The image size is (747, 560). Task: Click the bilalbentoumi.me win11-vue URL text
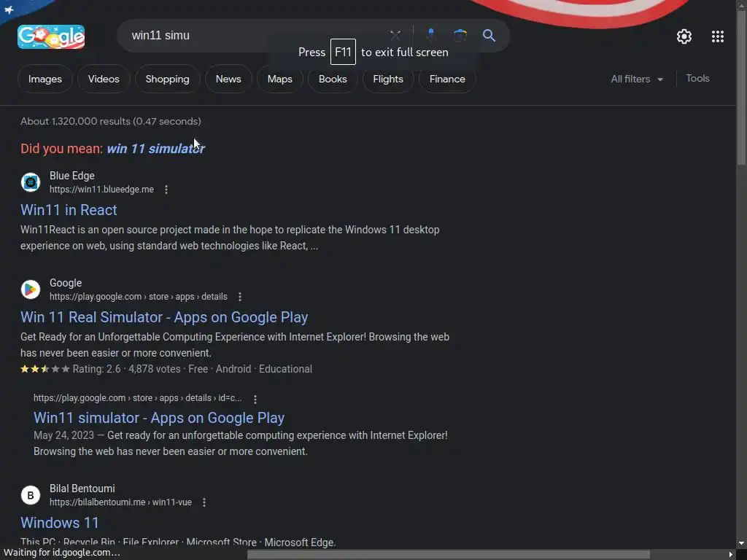pyautogui.click(x=120, y=502)
